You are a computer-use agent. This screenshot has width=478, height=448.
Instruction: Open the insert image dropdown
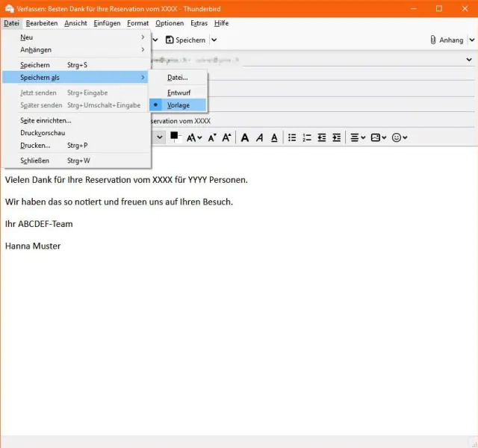coord(379,138)
